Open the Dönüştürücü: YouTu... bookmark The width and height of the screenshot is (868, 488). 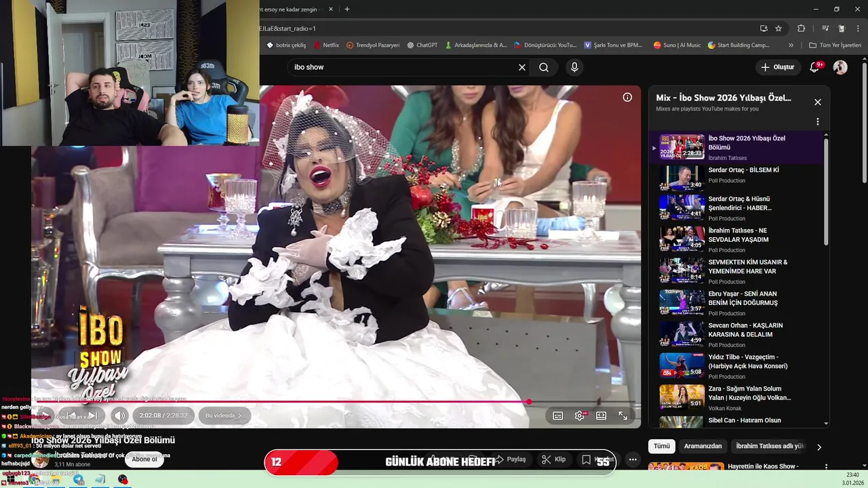click(x=545, y=45)
